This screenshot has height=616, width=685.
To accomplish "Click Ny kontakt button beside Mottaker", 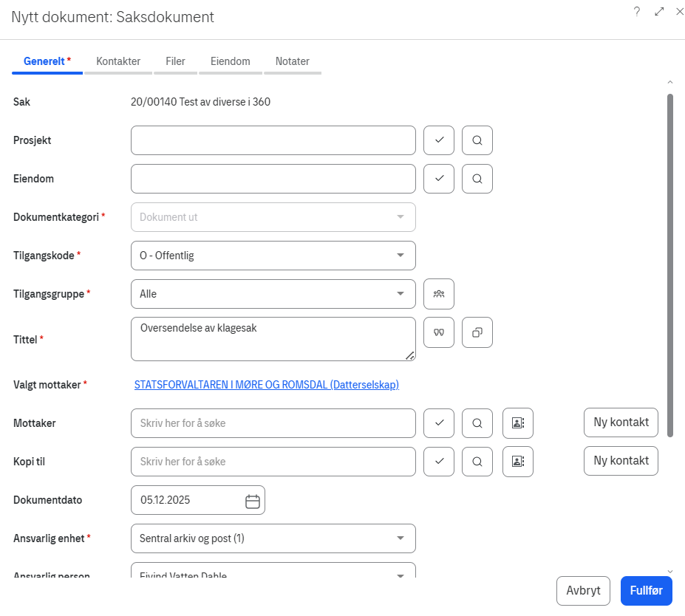I will pos(621,422).
